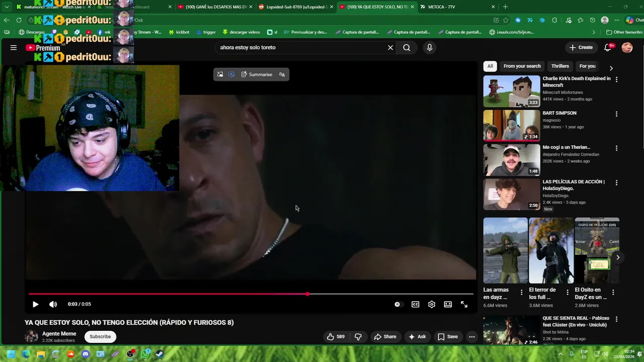The height and width of the screenshot is (362, 644).
Task: Show more filter chips with the right chevron
Action: (611, 68)
